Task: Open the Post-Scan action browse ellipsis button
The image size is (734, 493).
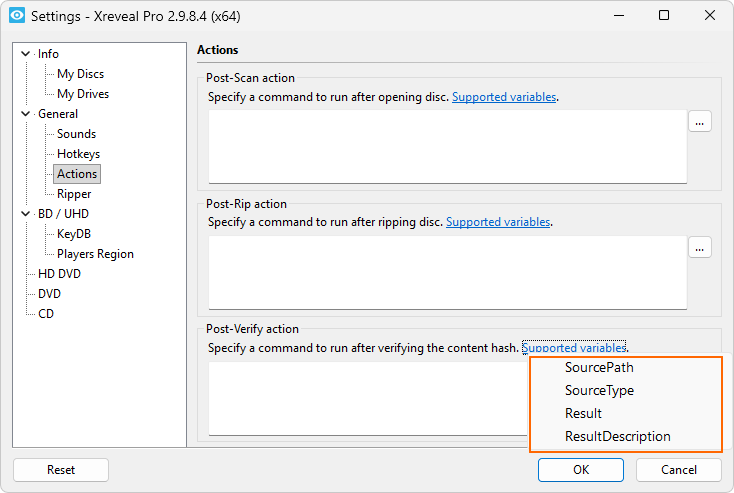Action: pos(699,122)
